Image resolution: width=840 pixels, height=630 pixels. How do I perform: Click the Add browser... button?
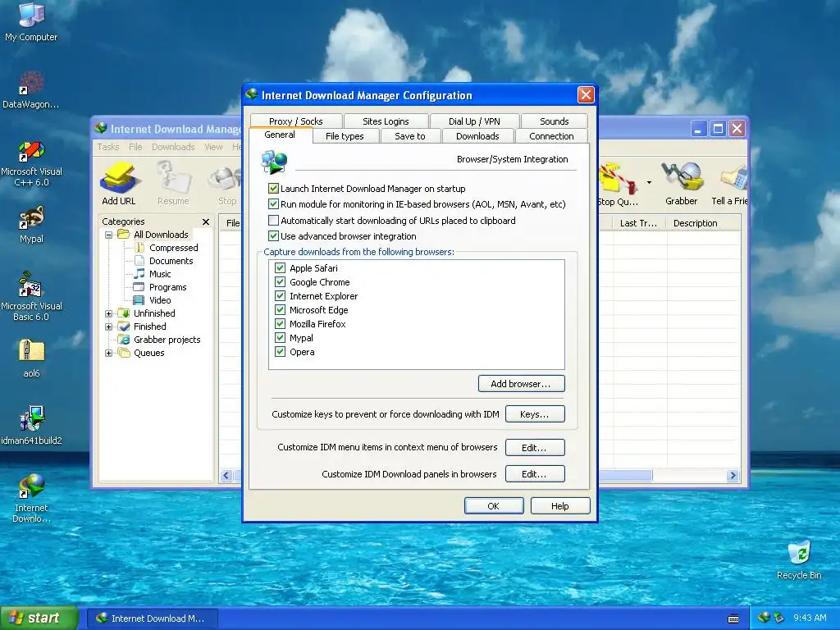[521, 384]
